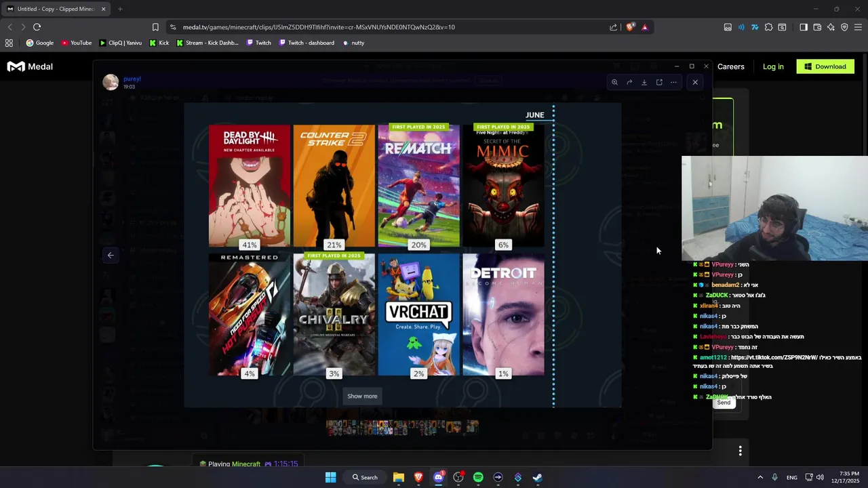
Task: Click the taskbar Search box
Action: [x=365, y=477]
